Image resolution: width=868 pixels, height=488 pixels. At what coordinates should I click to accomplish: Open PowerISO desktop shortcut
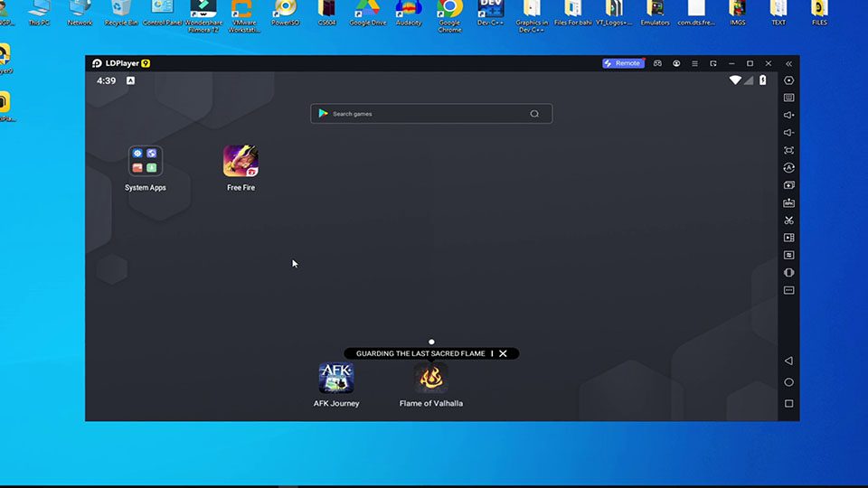point(285,12)
